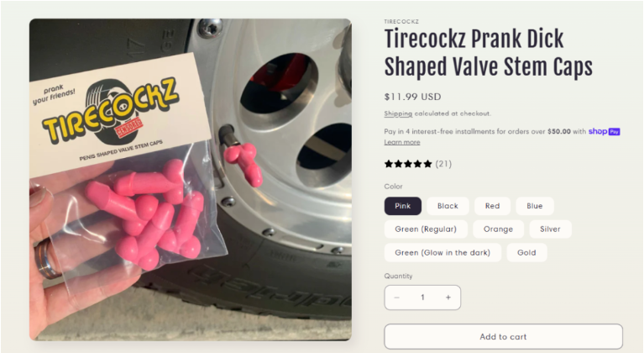Viewport: 644px width, 353px height.
Task: Open the product photo of valve caps
Action: click(x=190, y=180)
